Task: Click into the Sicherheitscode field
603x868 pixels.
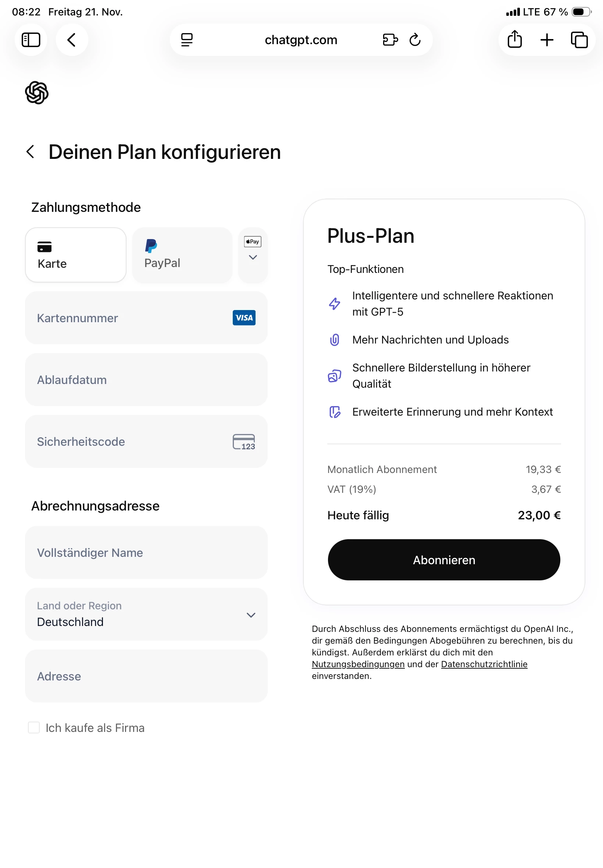Action: pyautogui.click(x=132, y=441)
